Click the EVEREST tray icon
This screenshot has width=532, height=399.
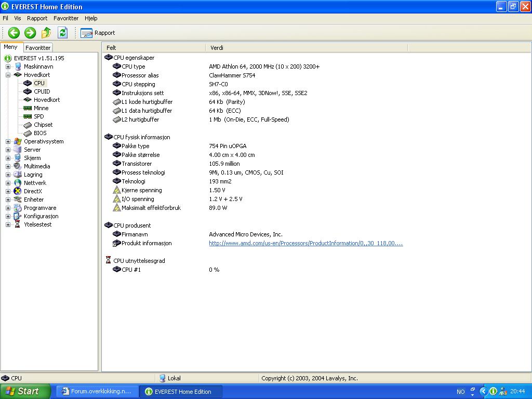coord(494,392)
